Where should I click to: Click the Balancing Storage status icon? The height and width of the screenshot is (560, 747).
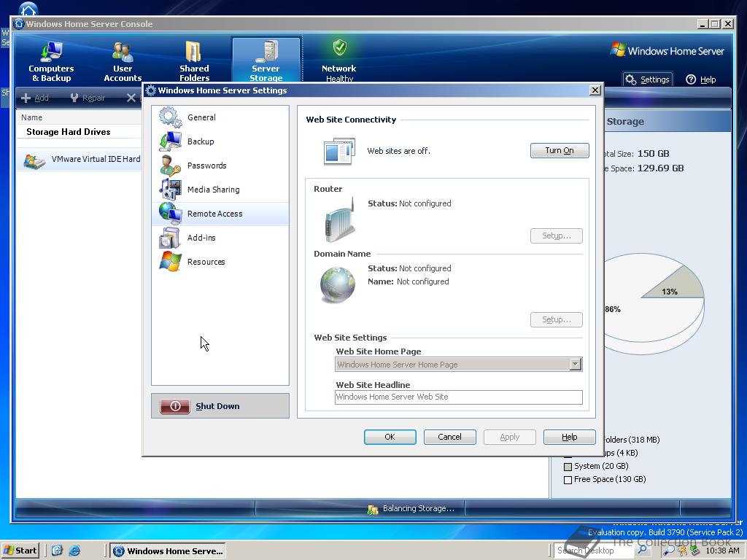coord(373,510)
